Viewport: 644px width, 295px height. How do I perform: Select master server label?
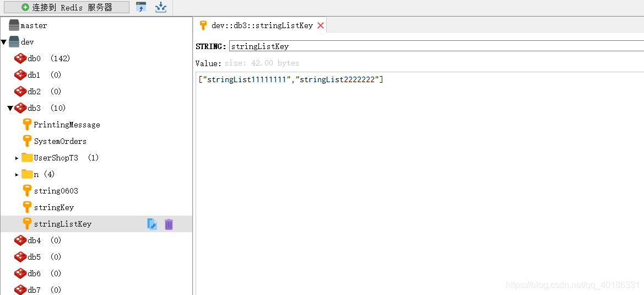34,25
